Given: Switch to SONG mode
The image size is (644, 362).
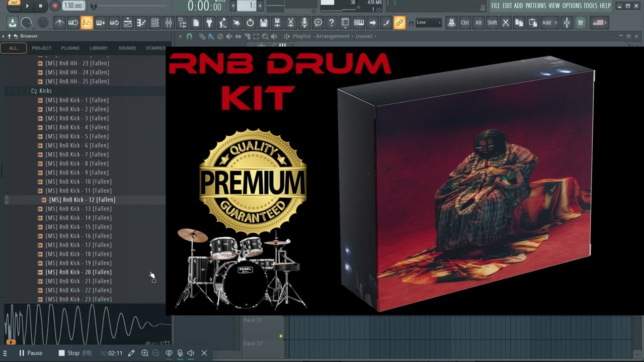Looking at the screenshot, I should point(14,9).
